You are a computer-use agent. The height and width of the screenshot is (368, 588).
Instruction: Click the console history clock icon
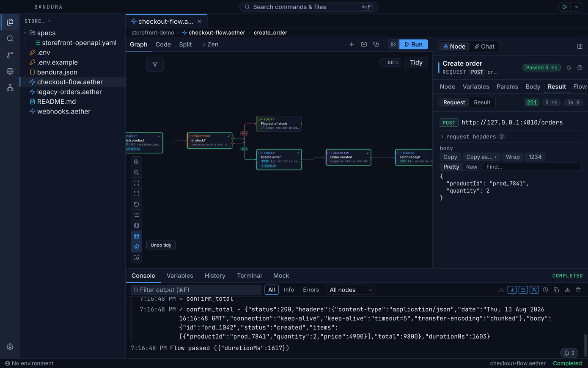point(545,290)
